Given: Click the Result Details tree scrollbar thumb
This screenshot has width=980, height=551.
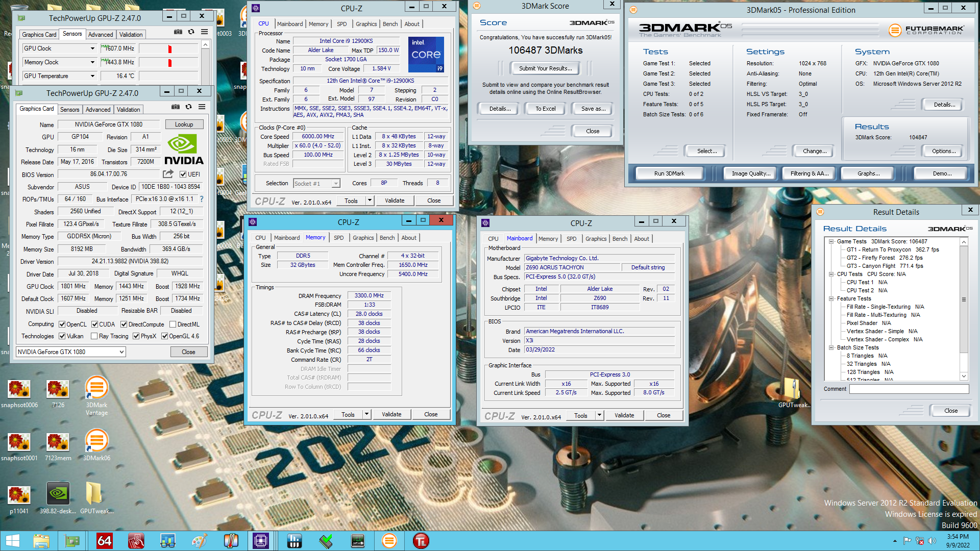Looking at the screenshot, I should pyautogui.click(x=964, y=299).
